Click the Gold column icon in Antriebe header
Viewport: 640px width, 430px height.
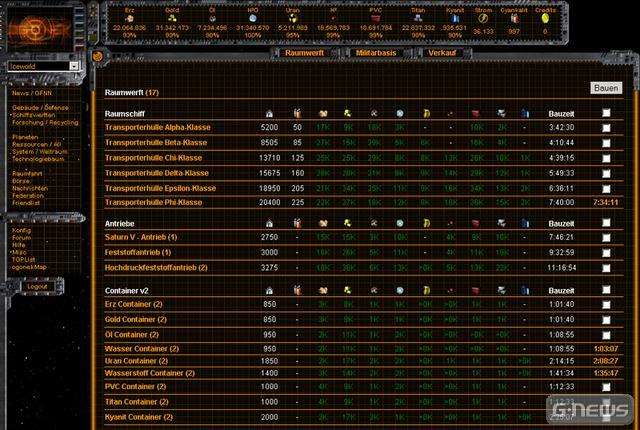click(347, 223)
